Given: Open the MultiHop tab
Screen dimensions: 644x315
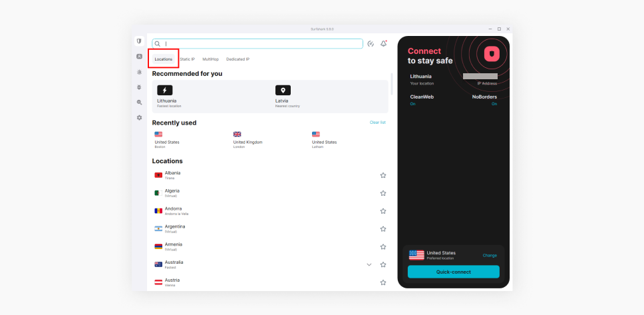Looking at the screenshot, I should tap(210, 59).
